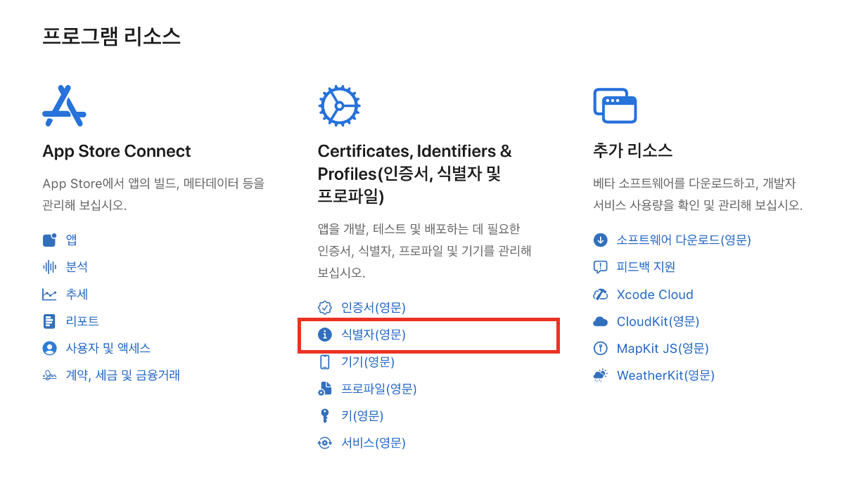Click the 추가 리소스 window icon
Image resolution: width=868 pixels, height=485 pixels.
(x=615, y=106)
